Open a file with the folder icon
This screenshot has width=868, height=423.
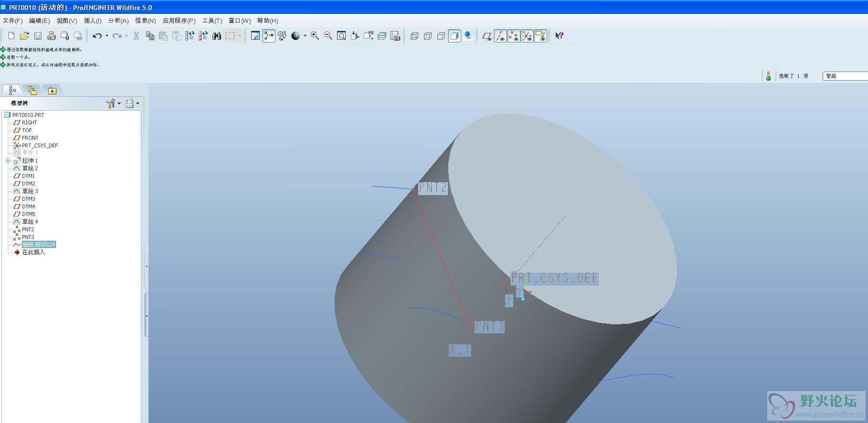[x=24, y=36]
